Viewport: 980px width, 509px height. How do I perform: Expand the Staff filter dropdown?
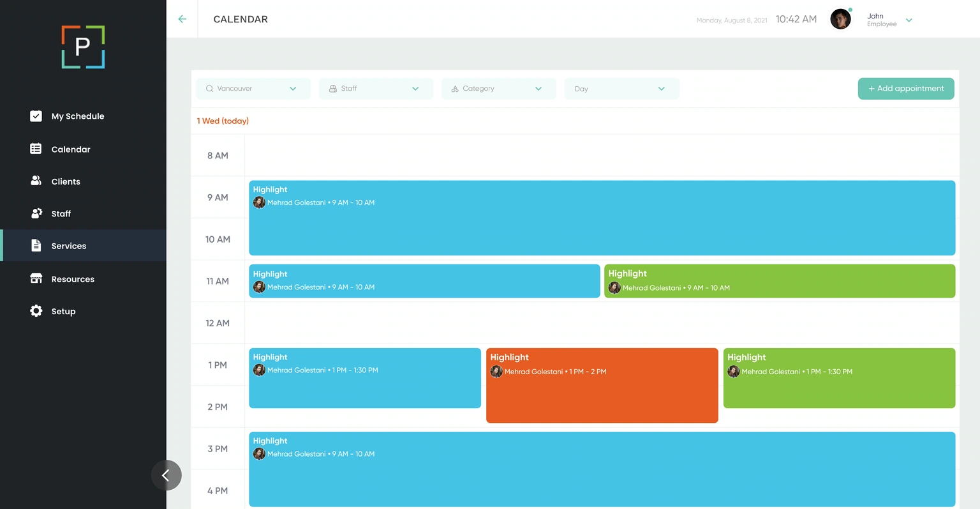coord(376,89)
